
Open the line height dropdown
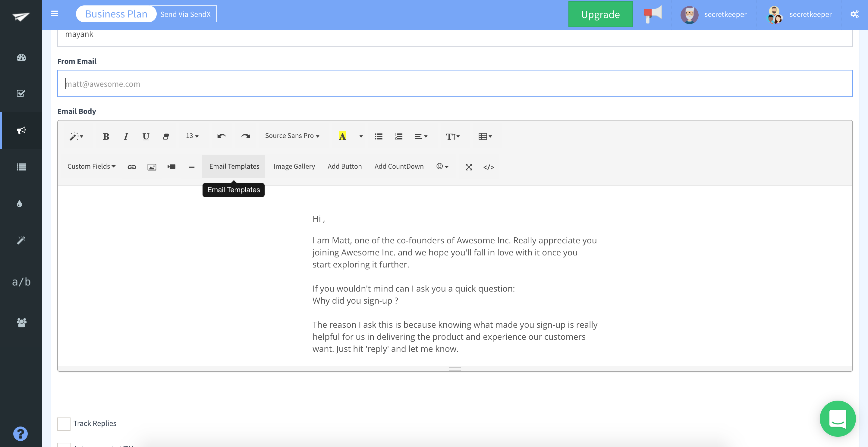(452, 136)
